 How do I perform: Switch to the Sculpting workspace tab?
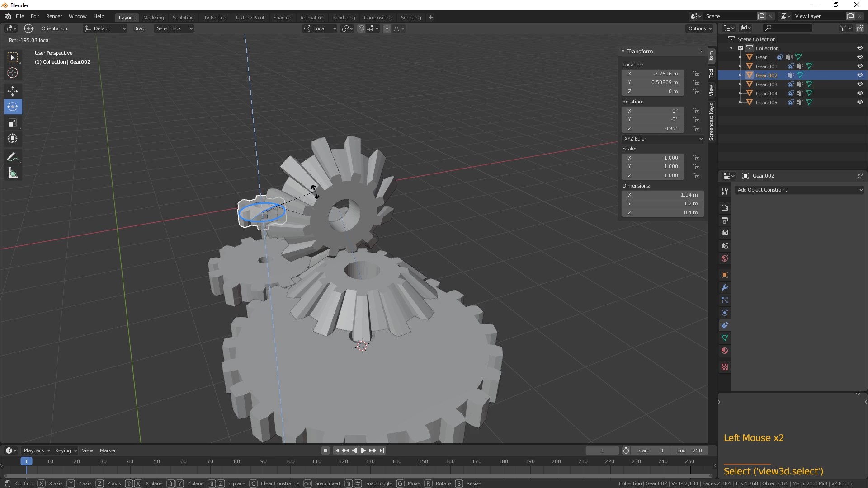coord(183,18)
